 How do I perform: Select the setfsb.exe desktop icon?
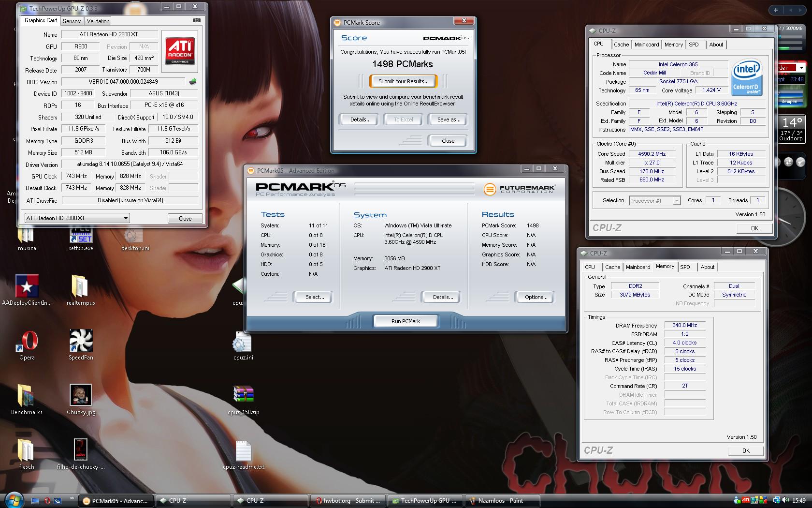(81, 238)
